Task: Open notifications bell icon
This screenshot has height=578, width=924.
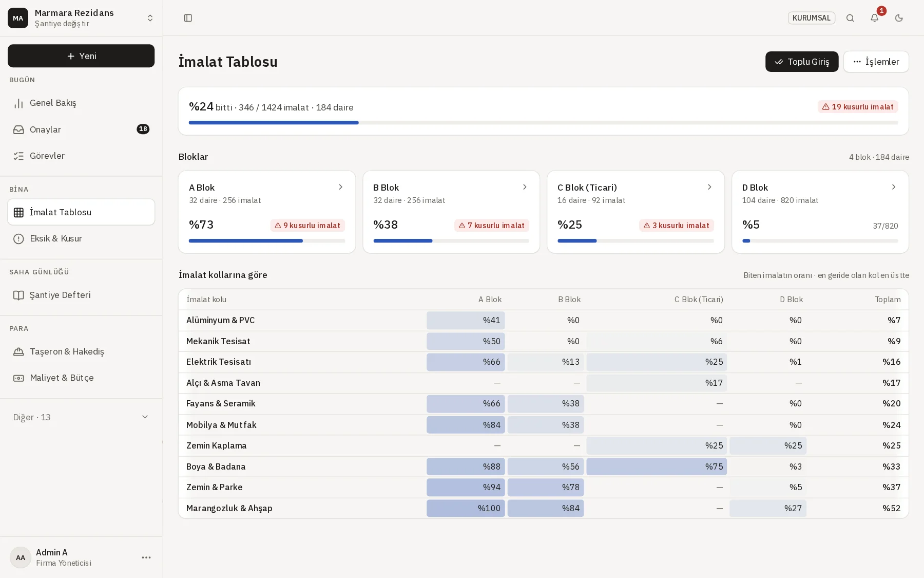Action: [x=875, y=18]
